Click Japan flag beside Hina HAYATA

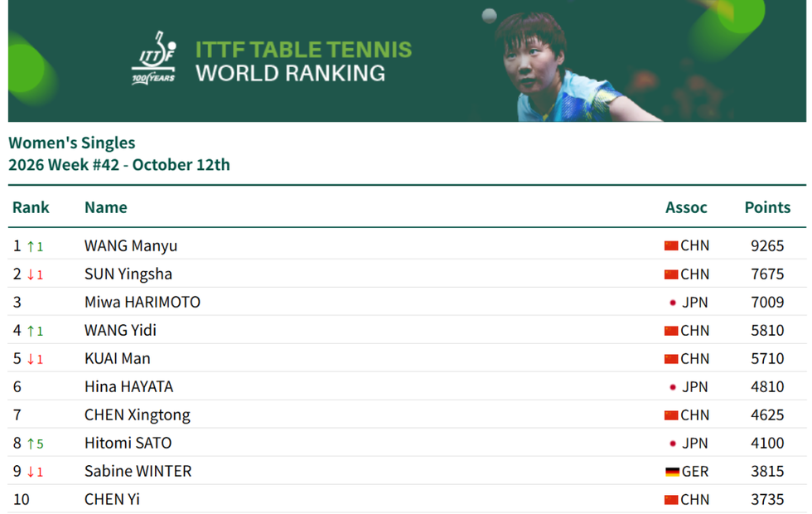click(672, 387)
